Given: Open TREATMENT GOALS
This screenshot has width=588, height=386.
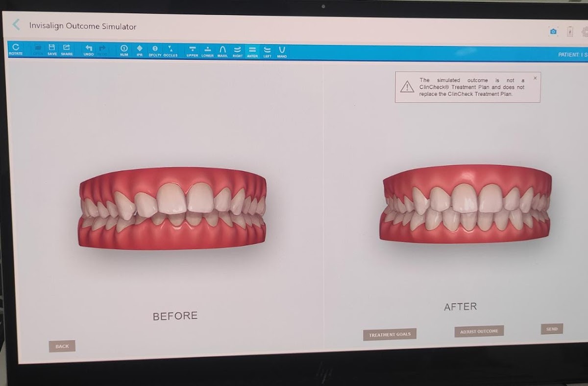Looking at the screenshot, I should [x=390, y=335].
